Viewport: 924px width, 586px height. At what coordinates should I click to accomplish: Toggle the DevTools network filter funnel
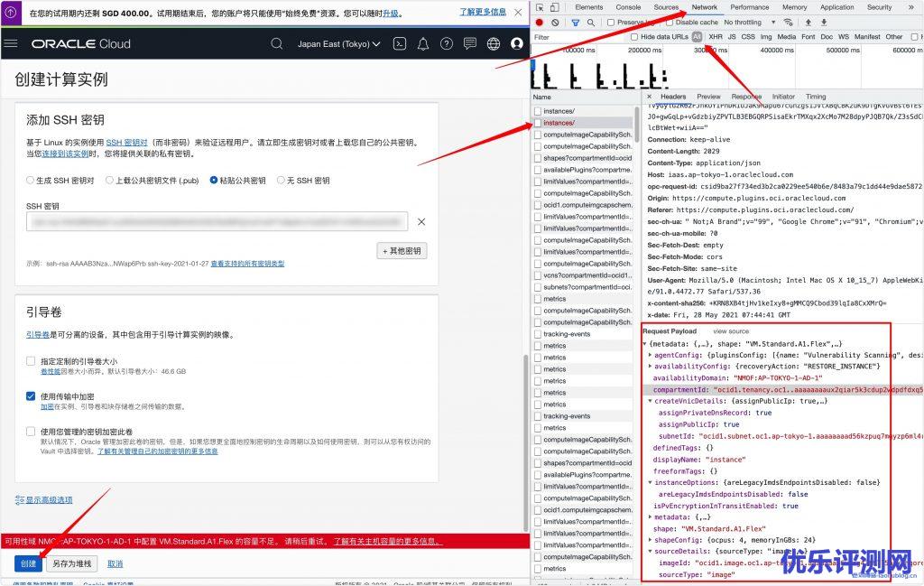point(576,22)
